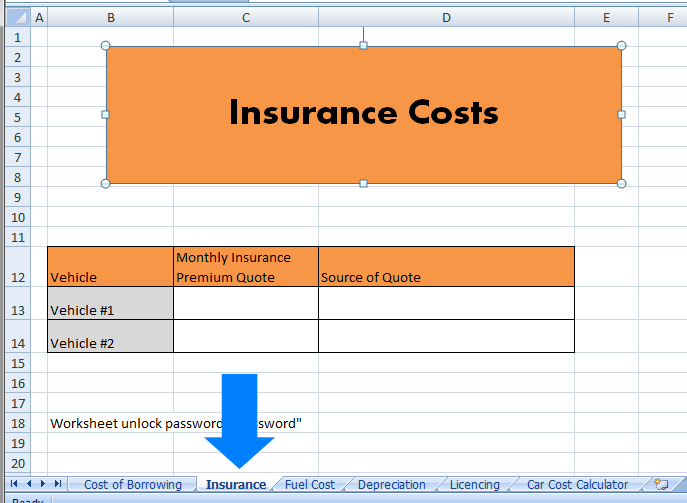Viewport: 687px width, 503px height.
Task: Click left-middle sizing handle of title shape
Action: 105,114
